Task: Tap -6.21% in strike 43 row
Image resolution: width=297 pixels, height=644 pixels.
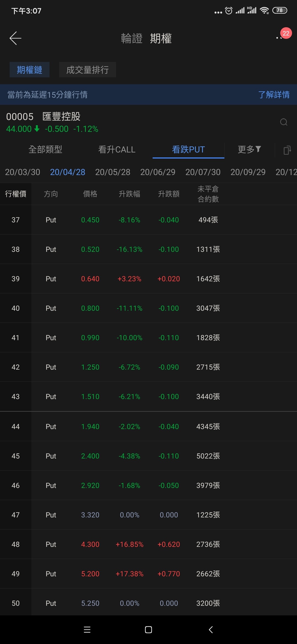Action: click(130, 397)
